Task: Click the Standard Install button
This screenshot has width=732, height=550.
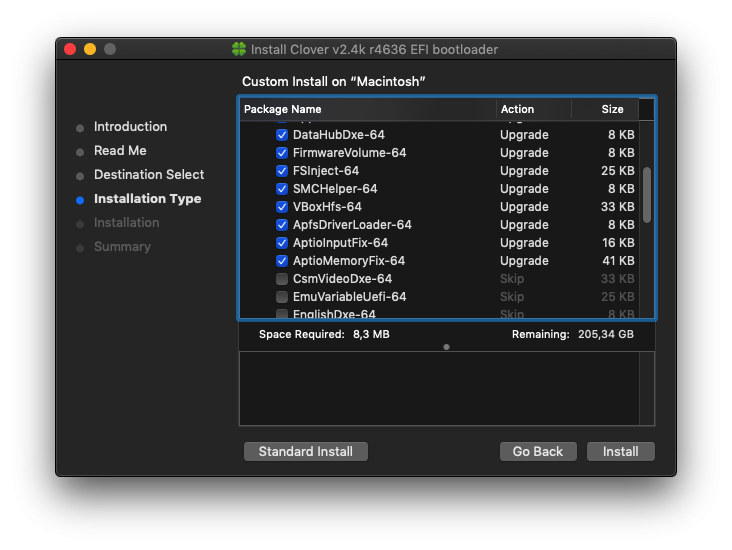Action: 306,451
